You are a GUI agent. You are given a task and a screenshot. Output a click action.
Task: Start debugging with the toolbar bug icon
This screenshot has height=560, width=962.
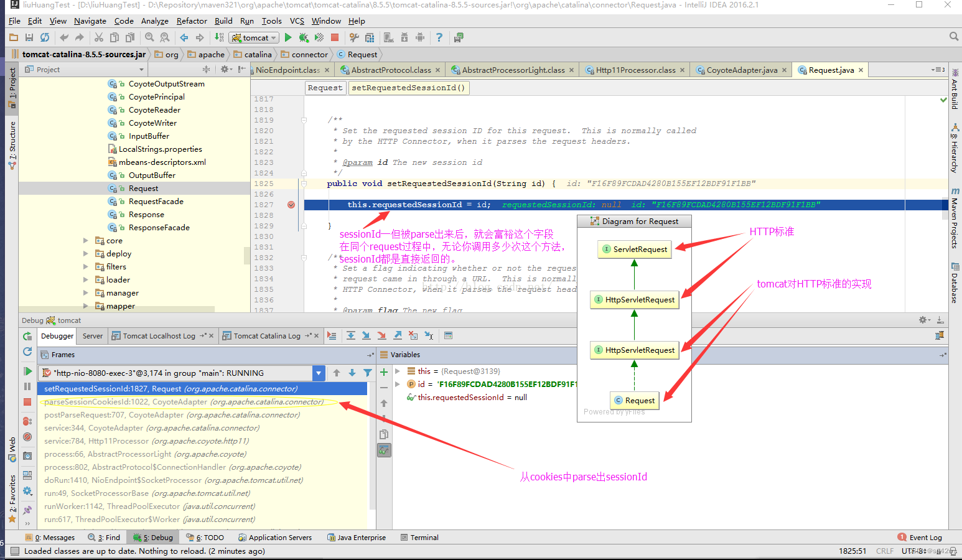(x=304, y=38)
